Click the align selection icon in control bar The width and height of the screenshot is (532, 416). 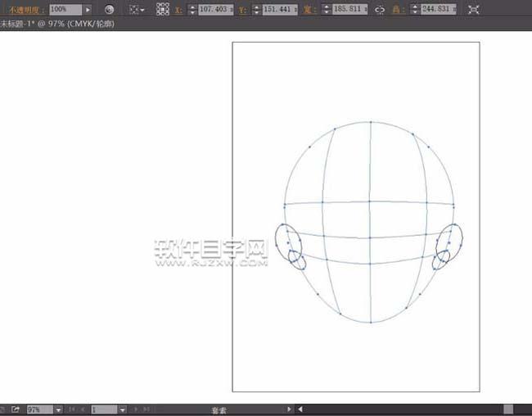[134, 9]
